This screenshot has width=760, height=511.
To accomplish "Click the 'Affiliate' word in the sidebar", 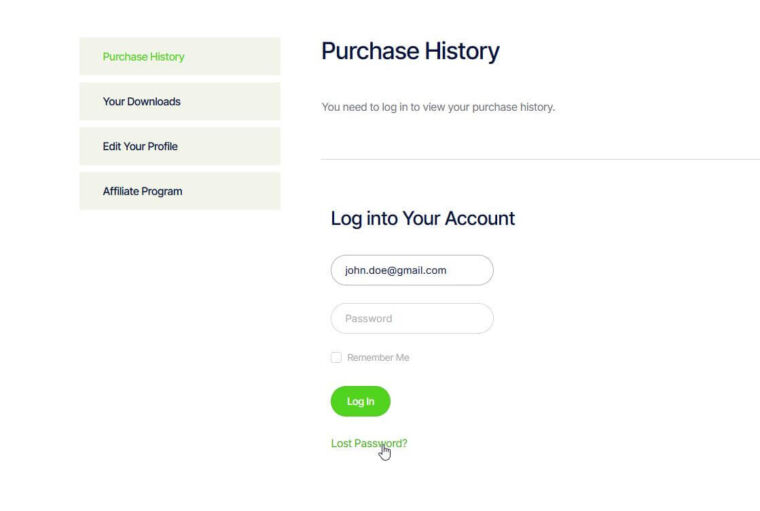I will coord(121,191).
